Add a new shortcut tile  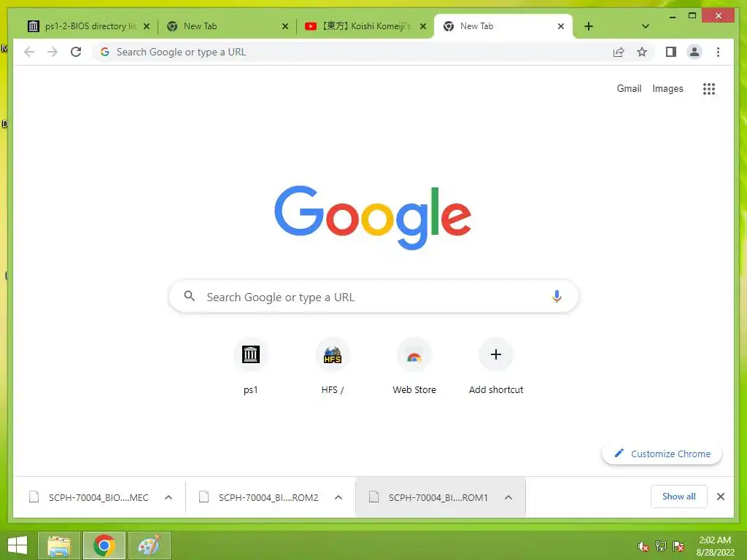pos(496,366)
